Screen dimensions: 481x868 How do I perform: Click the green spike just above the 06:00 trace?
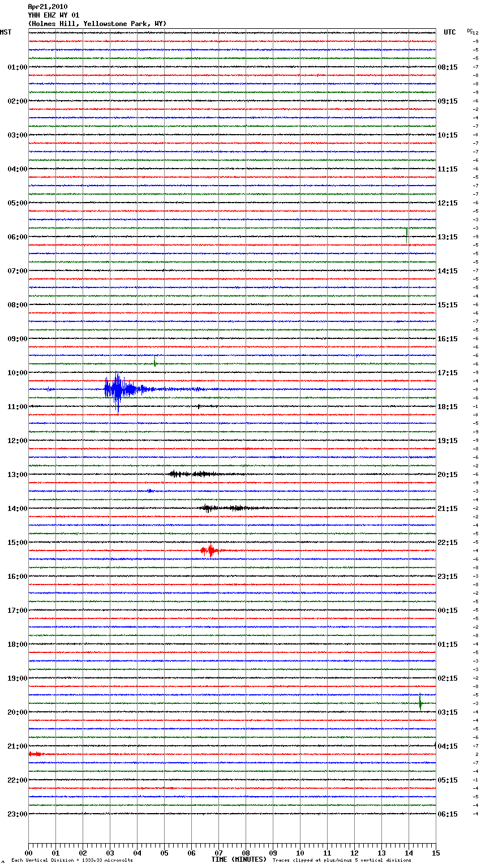tap(407, 234)
